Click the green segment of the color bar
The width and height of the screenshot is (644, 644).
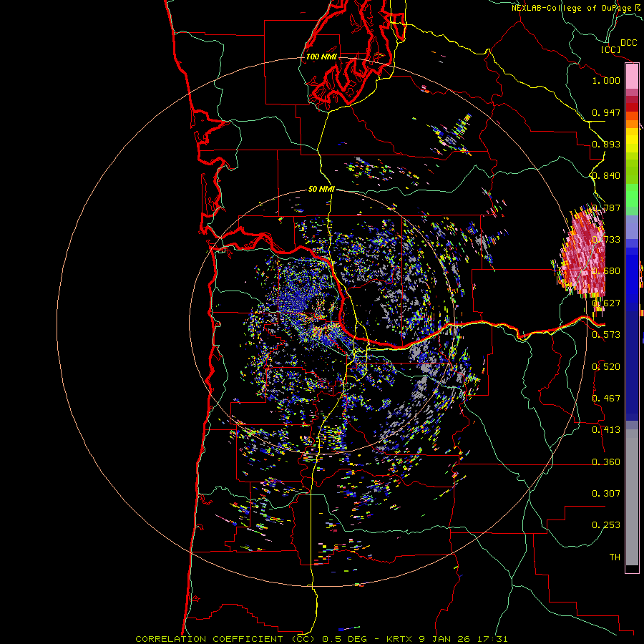point(632,195)
